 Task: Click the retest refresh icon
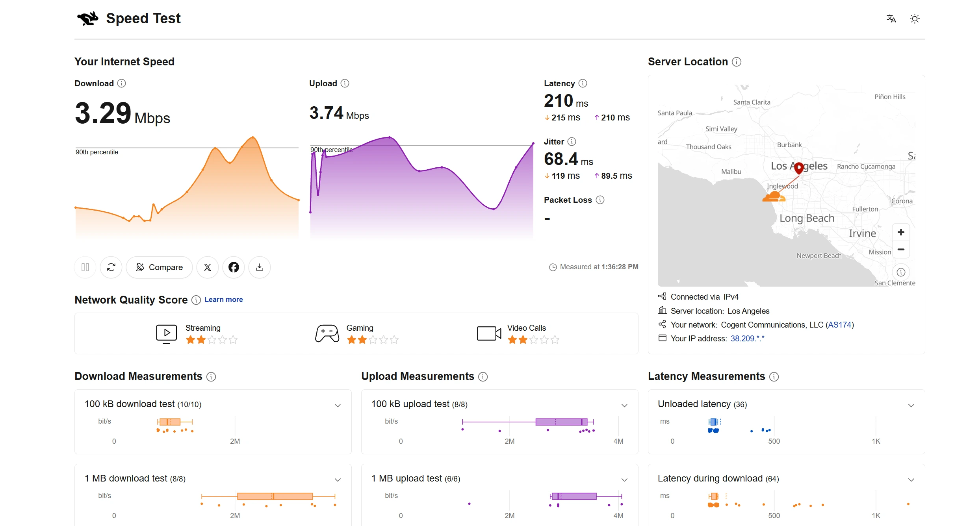coord(111,267)
